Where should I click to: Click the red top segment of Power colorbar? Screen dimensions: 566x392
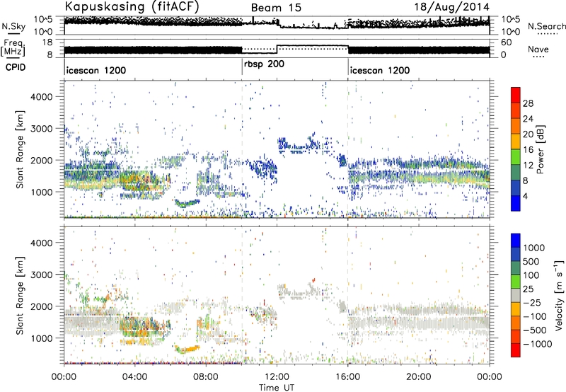point(516,95)
